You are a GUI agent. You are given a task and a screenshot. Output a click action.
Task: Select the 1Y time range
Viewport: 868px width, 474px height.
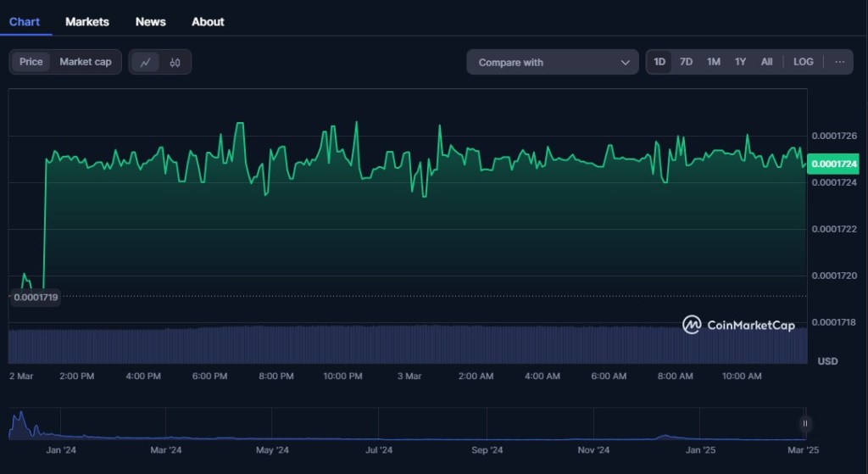[740, 62]
